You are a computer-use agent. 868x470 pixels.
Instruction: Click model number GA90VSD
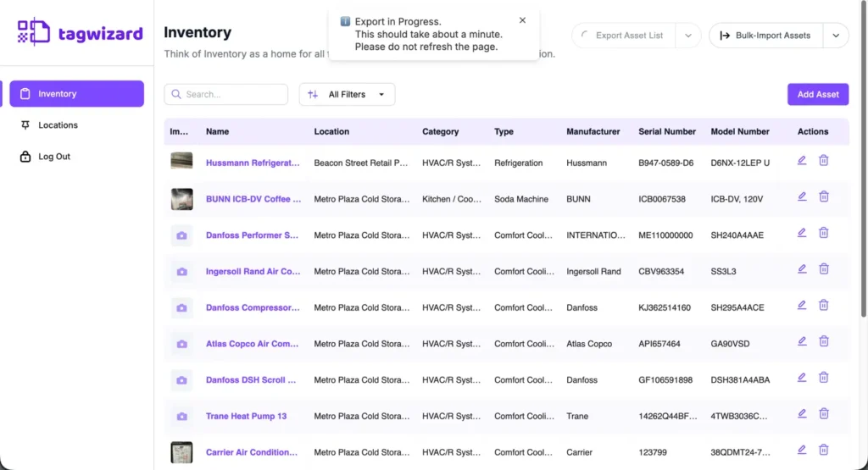point(730,344)
